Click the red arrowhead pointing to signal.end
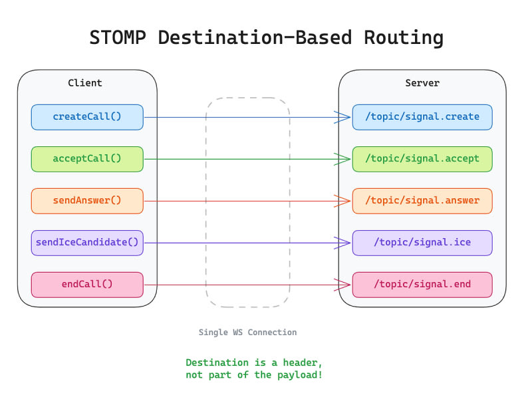532x407 pixels. click(343, 285)
